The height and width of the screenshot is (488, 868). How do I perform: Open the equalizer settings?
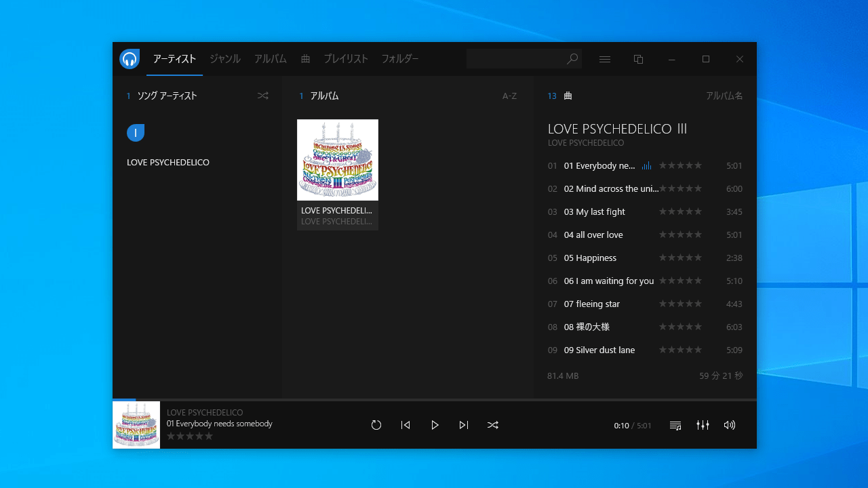pyautogui.click(x=703, y=425)
